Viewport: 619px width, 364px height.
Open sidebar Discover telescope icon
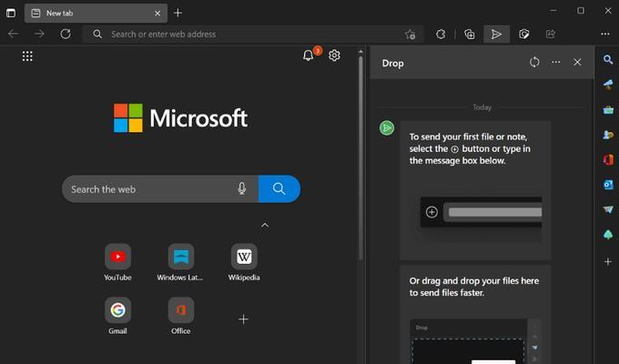click(x=608, y=84)
